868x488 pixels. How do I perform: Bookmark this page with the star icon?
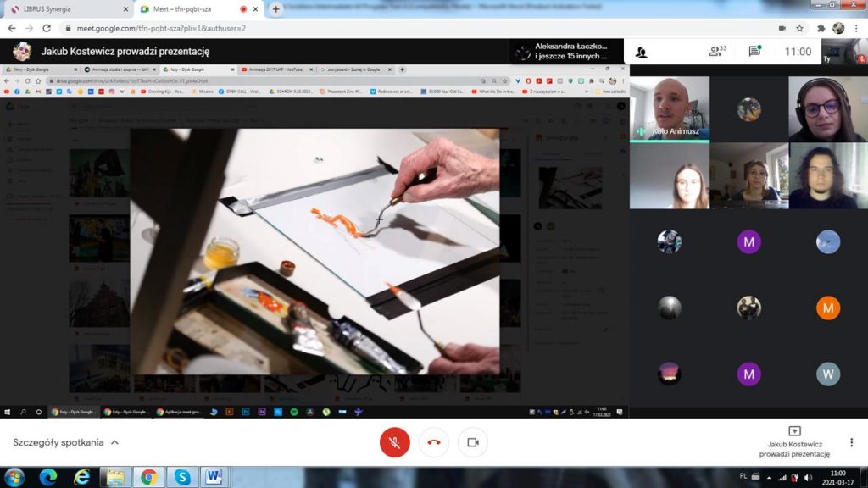799,28
